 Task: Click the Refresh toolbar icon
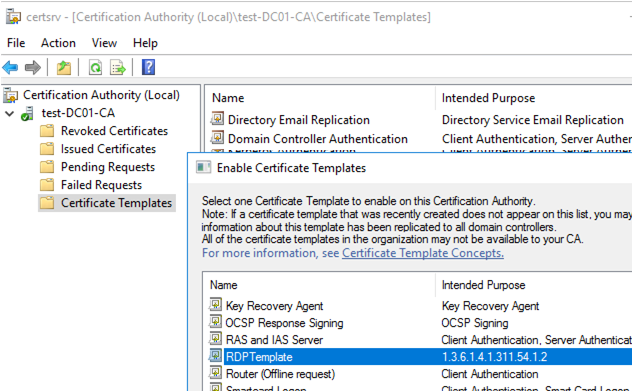coord(96,67)
